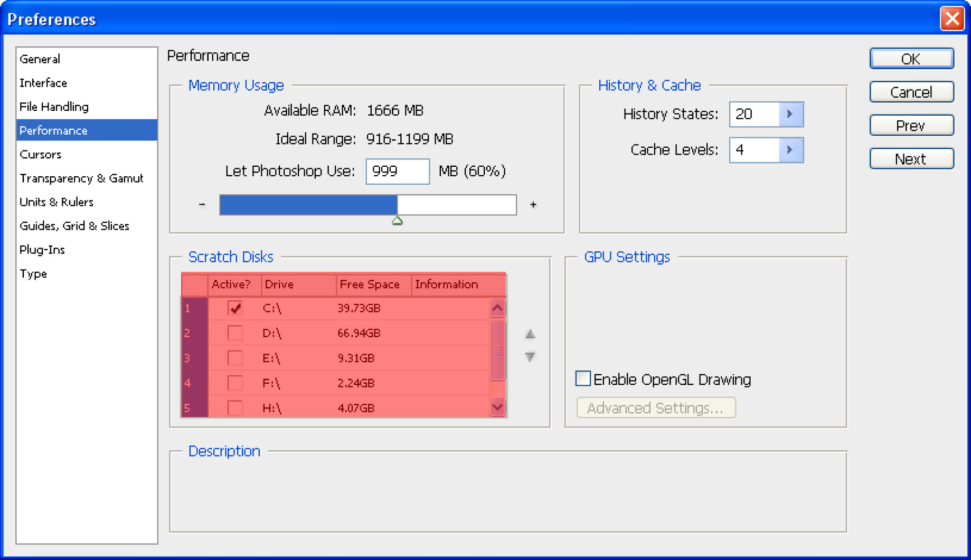Go to next panel with Next
The height and width of the screenshot is (560, 971).
click(x=911, y=159)
